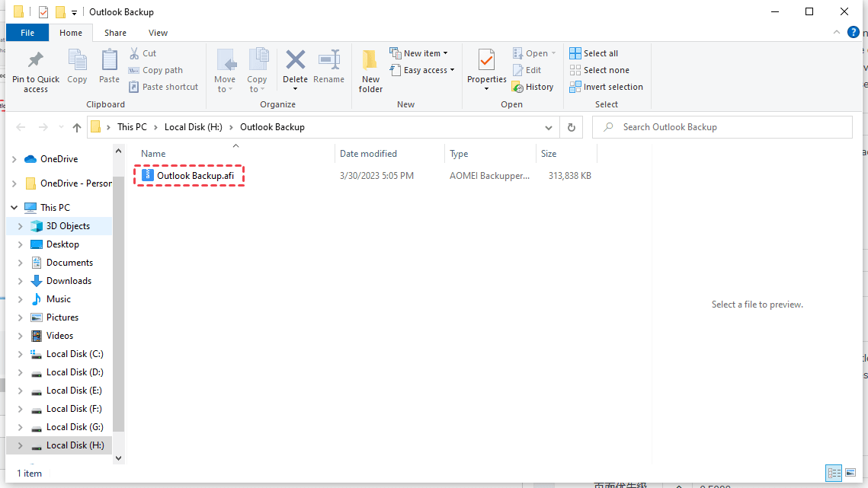Screen dimensions: 868x488
Task: Switch to Large icons view in status bar
Action: [850, 473]
